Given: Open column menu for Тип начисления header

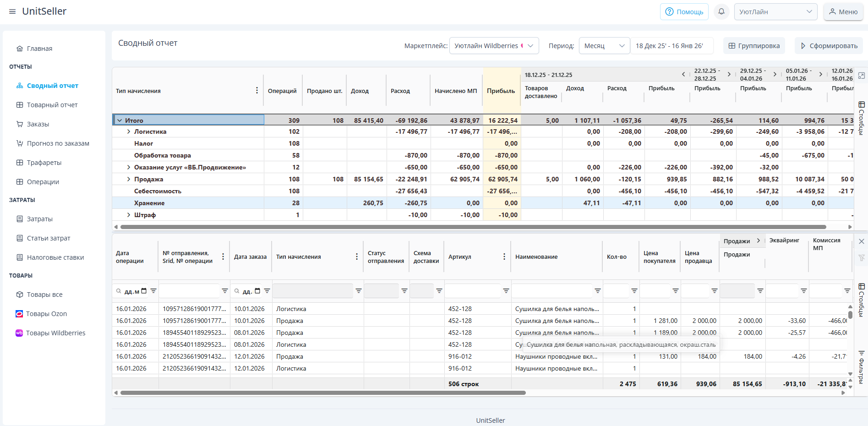Looking at the screenshot, I should (257, 91).
